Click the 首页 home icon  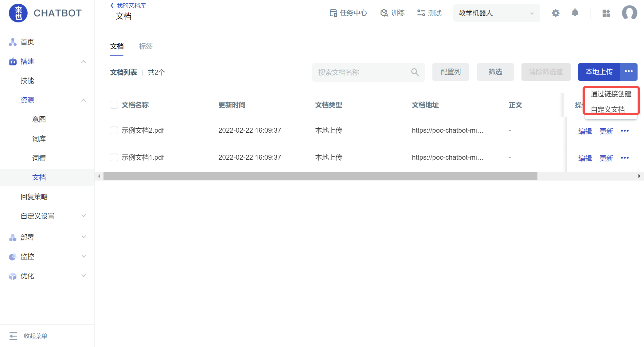pyautogui.click(x=13, y=42)
